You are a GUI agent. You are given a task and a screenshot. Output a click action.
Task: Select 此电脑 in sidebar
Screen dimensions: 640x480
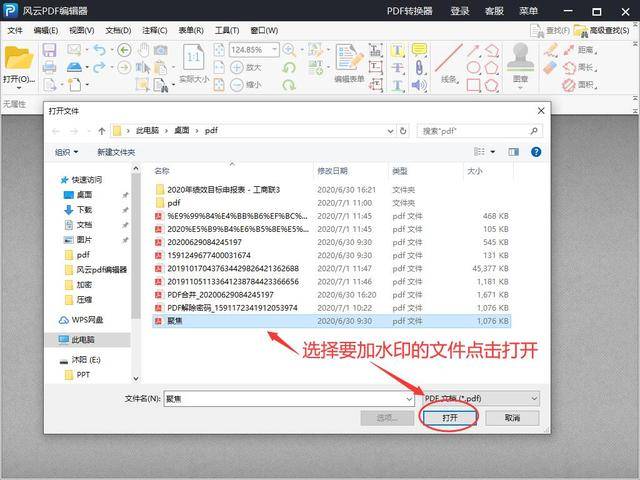click(83, 340)
